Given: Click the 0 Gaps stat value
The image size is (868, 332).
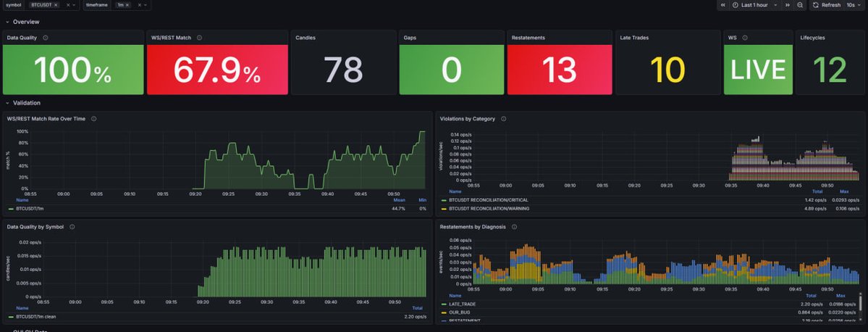Looking at the screenshot, I should pos(451,70).
